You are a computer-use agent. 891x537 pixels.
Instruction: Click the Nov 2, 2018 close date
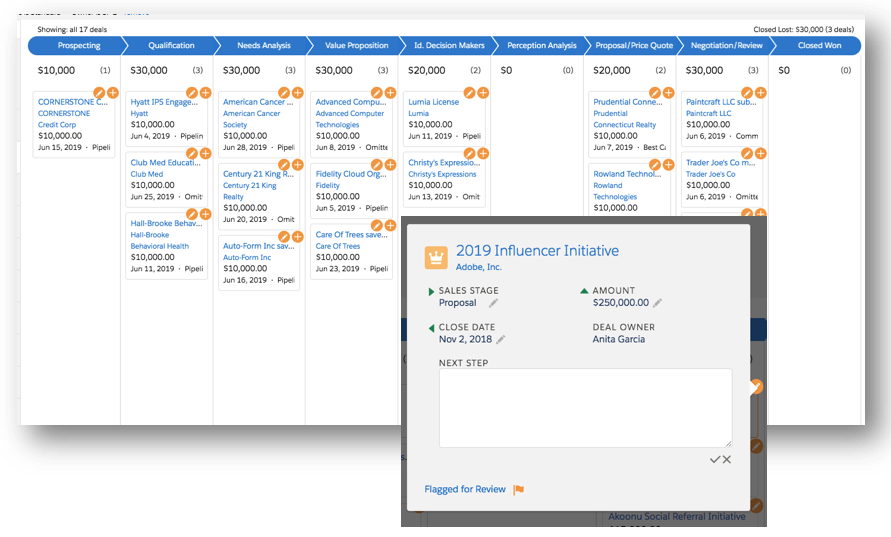pos(465,339)
